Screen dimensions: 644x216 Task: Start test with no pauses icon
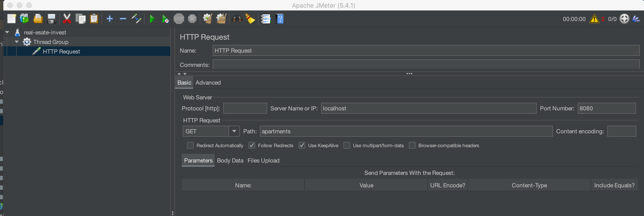click(165, 19)
